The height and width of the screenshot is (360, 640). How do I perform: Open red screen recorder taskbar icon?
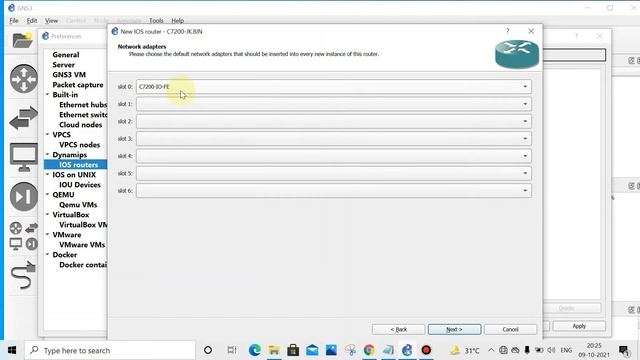click(x=426, y=350)
